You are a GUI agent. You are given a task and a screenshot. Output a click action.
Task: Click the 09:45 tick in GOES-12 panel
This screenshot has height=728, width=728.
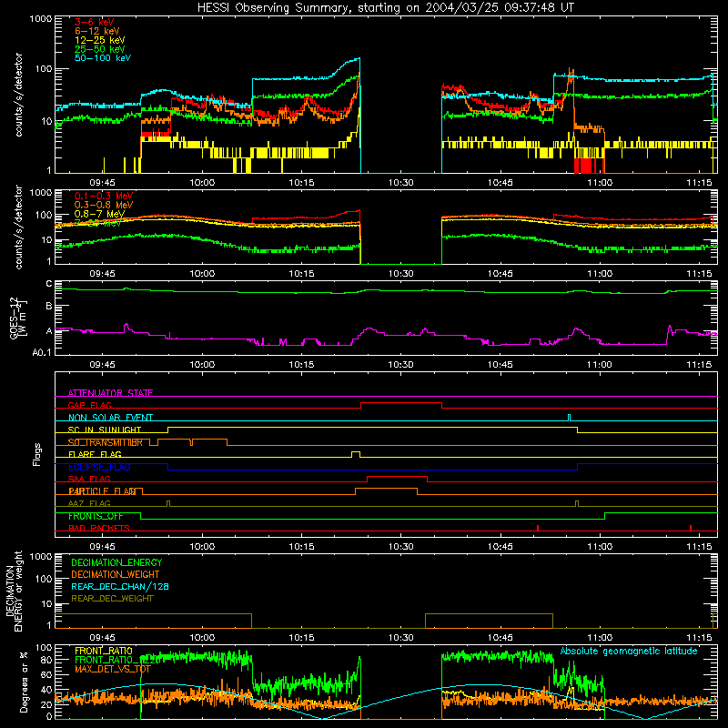point(103,365)
